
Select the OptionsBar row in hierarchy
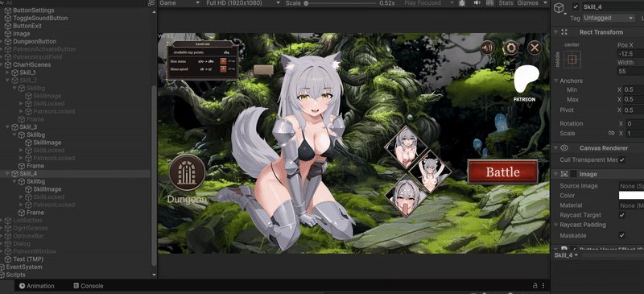tap(75, 236)
